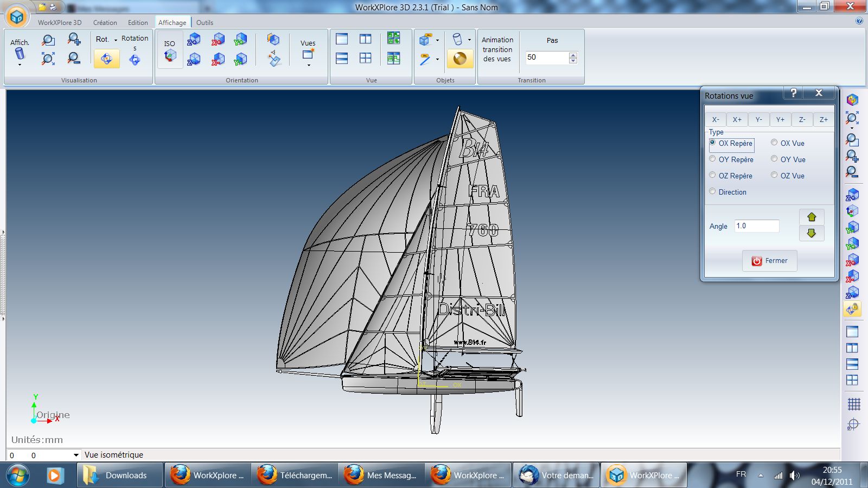Choose the two horizontal viewports layout in the ribbon
868x488 pixels.
click(342, 58)
